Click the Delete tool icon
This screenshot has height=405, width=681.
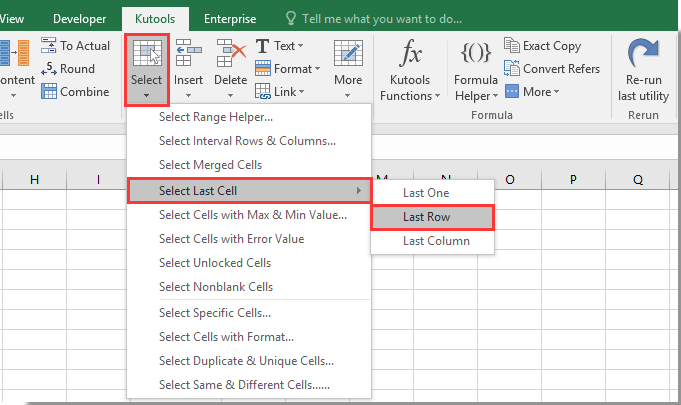(231, 53)
